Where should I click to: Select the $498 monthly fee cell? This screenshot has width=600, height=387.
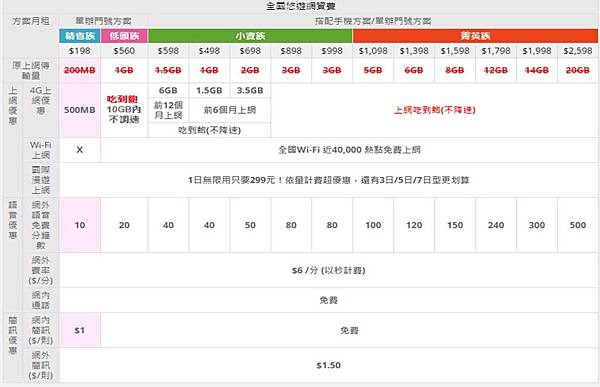click(x=209, y=51)
